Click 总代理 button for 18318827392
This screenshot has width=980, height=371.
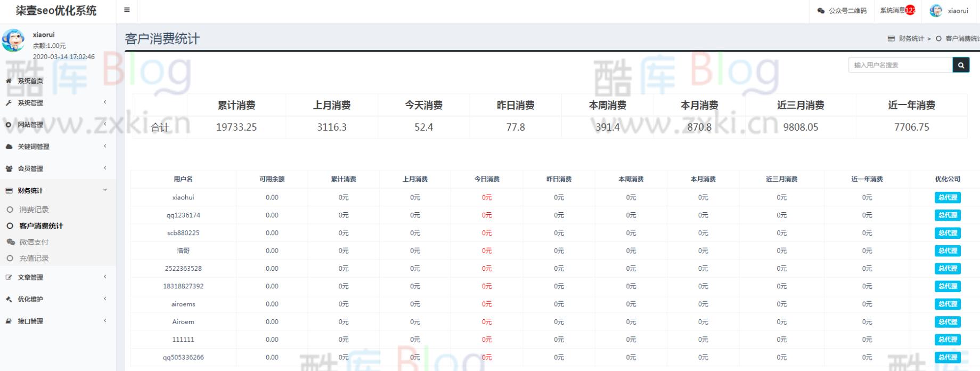pyautogui.click(x=948, y=286)
